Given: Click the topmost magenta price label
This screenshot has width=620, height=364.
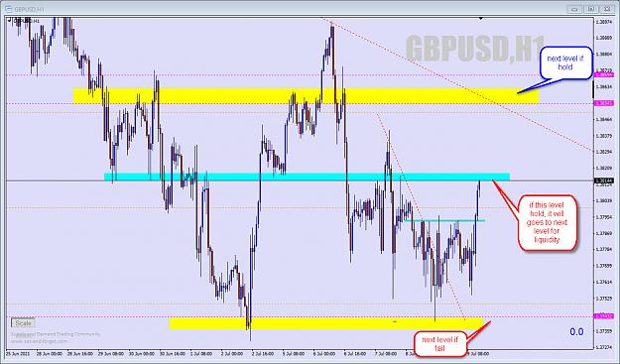Looking at the screenshot, I should coord(604,74).
